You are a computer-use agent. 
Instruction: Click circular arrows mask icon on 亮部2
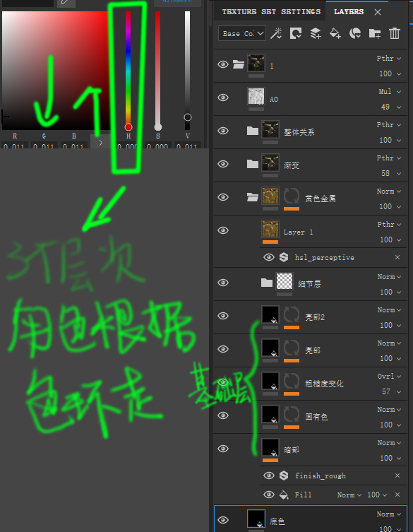292,315
